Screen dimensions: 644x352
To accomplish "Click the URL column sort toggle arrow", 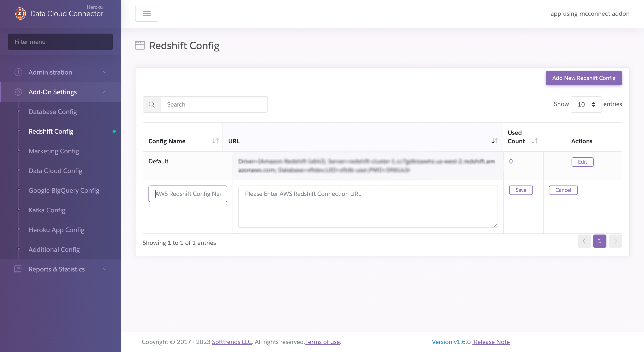I will click(x=495, y=141).
